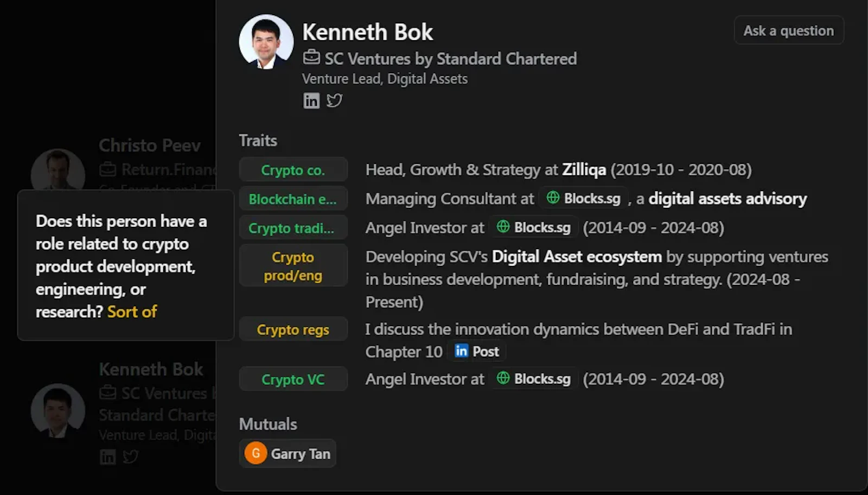Select the Crypto regs trait tag
The image size is (868, 495).
(293, 329)
